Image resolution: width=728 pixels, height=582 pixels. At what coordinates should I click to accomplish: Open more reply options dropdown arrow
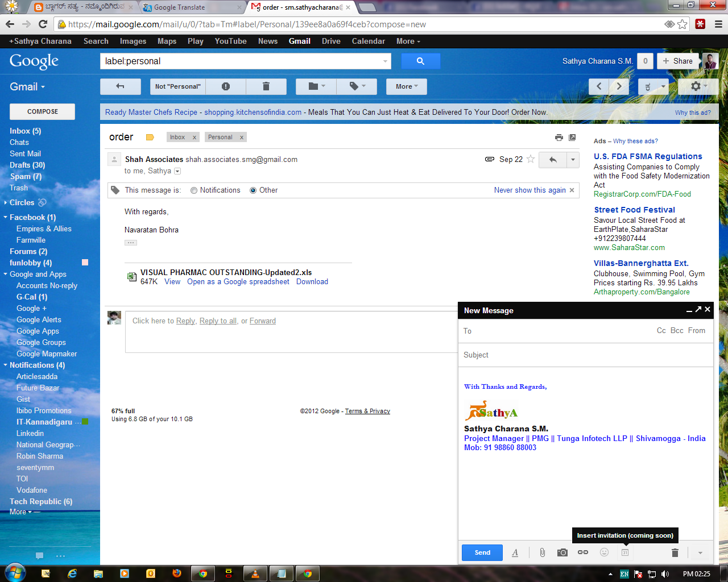[x=573, y=160]
